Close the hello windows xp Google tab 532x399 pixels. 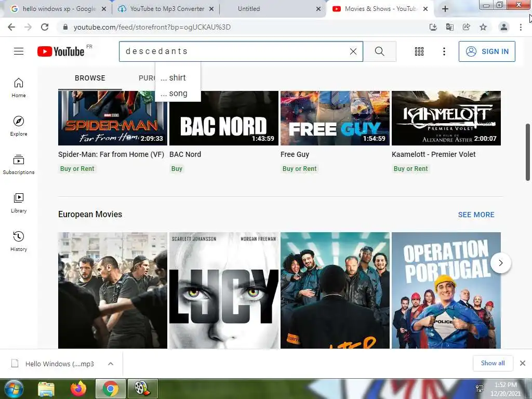pyautogui.click(x=104, y=9)
